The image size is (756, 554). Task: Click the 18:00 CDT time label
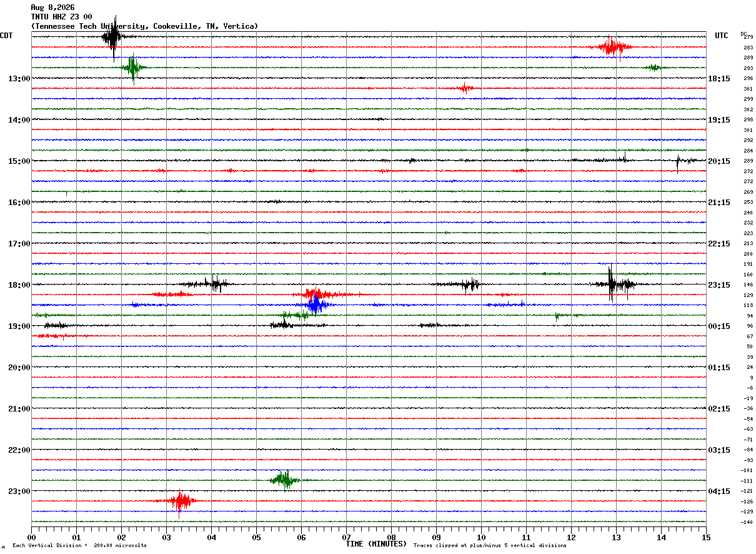[x=19, y=285]
